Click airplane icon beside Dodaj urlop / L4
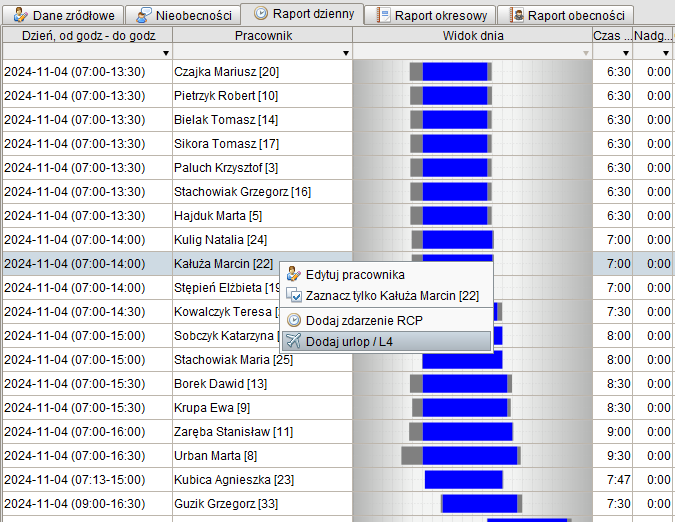Viewport: 675px width, 522px height. click(294, 341)
